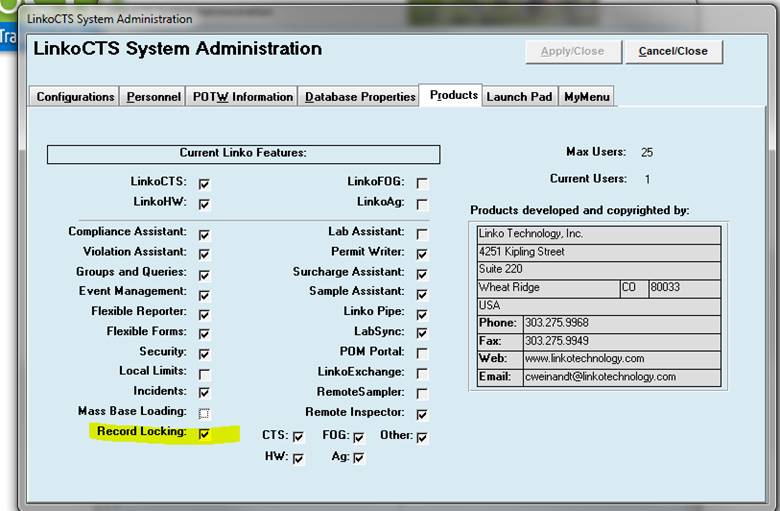
Task: Click the Suite 220 field
Action: click(598, 270)
